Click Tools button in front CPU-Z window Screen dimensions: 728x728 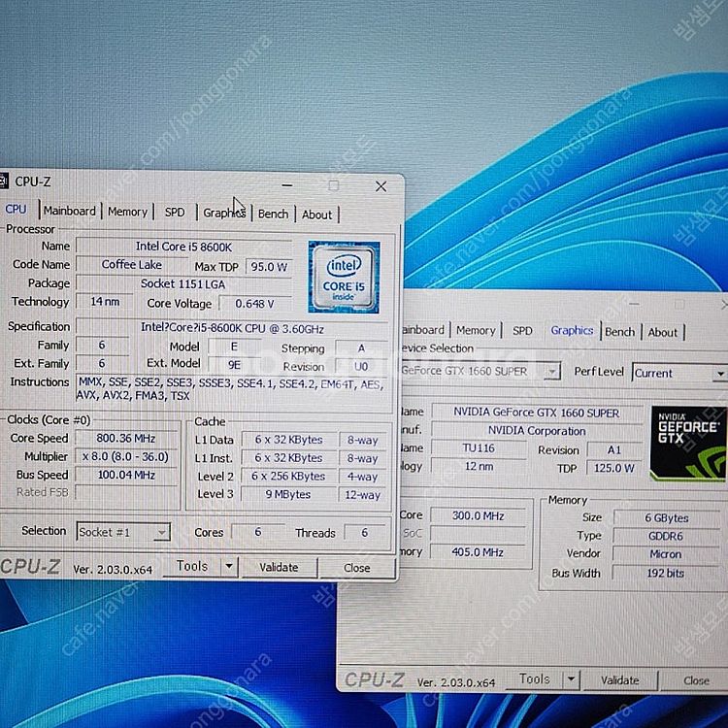[x=192, y=567]
